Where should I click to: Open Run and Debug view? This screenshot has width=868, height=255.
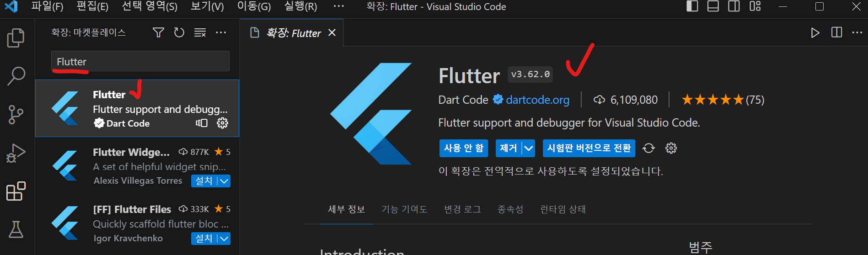click(x=16, y=153)
